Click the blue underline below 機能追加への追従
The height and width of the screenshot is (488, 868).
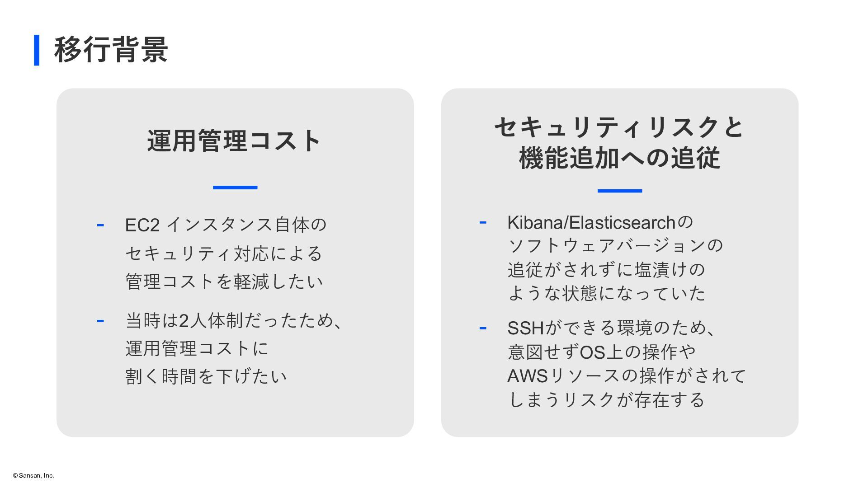point(620,191)
